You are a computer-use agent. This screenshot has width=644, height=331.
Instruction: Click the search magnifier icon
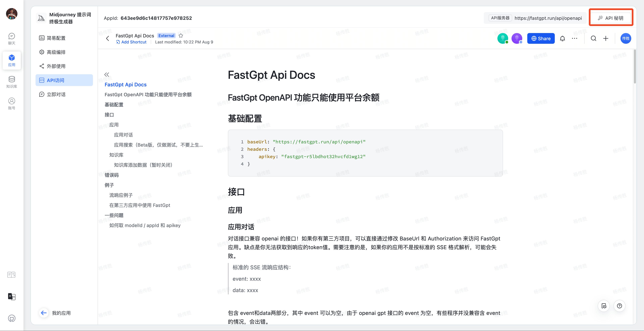593,39
